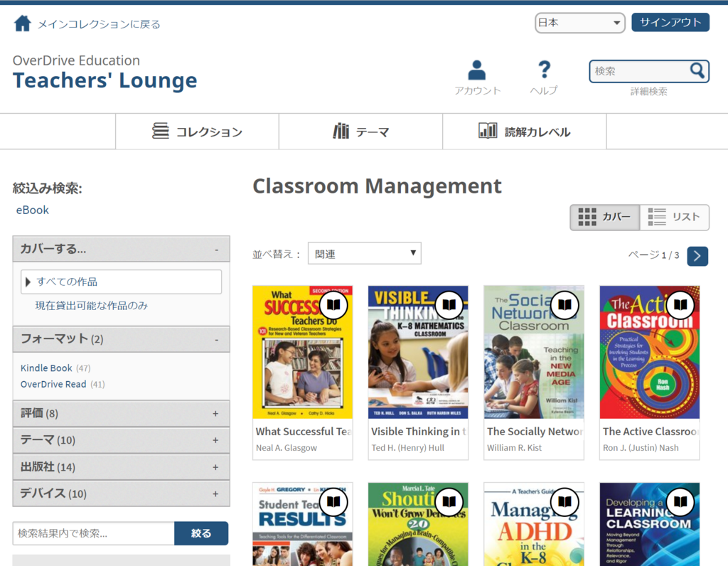Click the リスト list view icon

click(x=657, y=217)
